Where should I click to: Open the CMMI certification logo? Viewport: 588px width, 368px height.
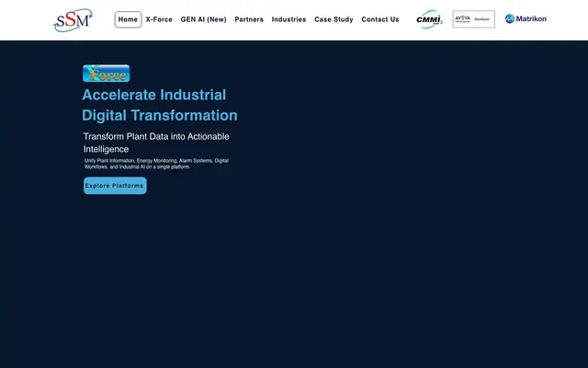pyautogui.click(x=429, y=19)
